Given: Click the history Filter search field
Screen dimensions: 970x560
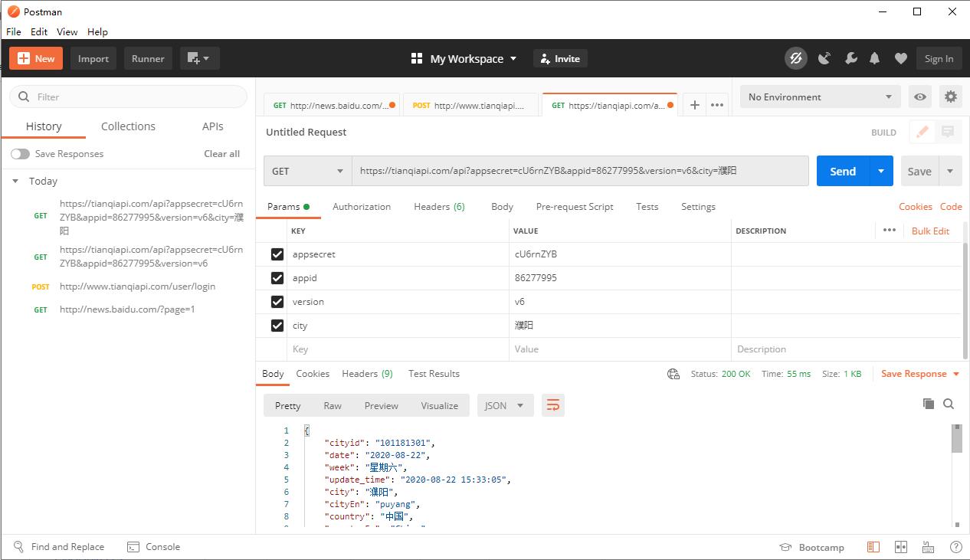Looking at the screenshot, I should [x=128, y=97].
